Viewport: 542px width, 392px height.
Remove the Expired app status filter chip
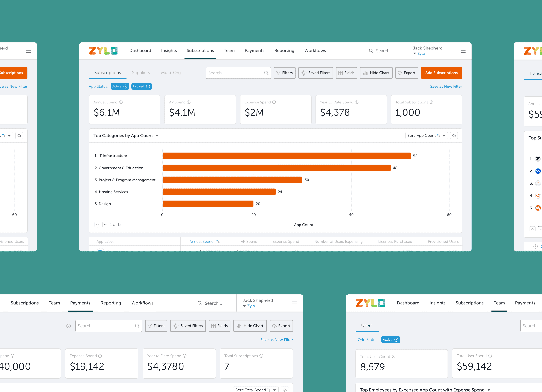pos(148,86)
